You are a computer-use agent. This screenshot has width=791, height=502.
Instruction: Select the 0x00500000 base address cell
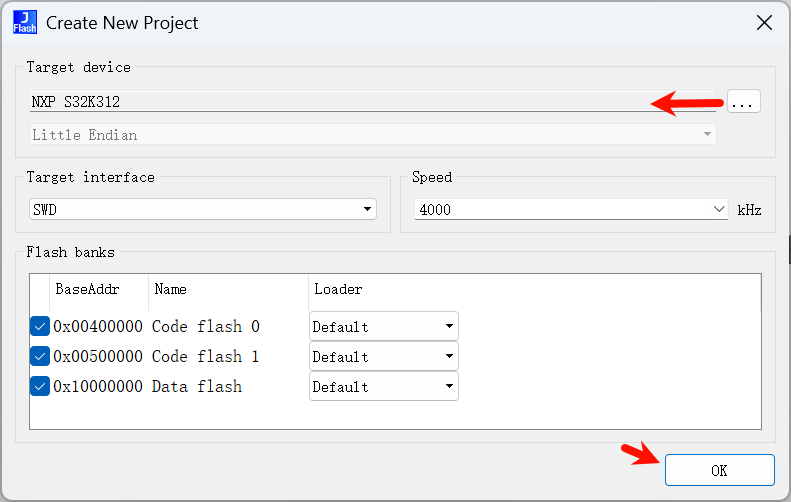click(x=98, y=356)
